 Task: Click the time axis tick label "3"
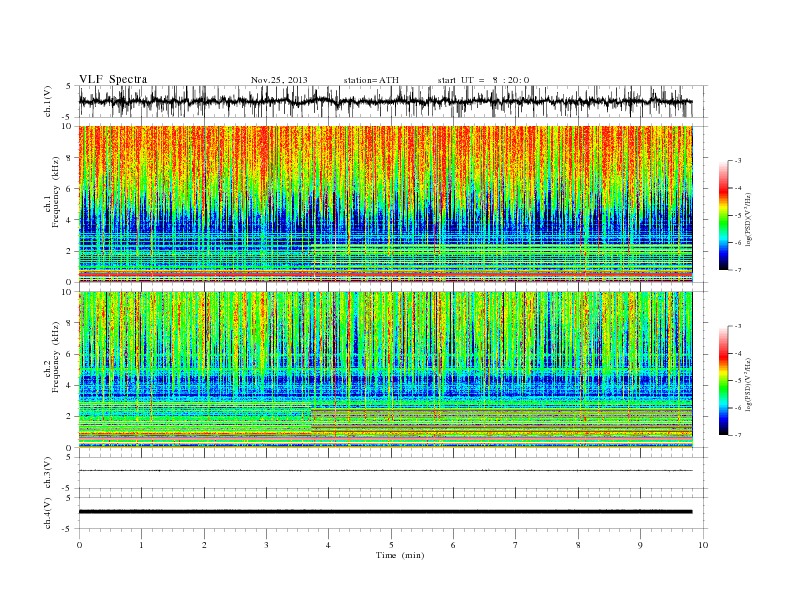[266, 545]
